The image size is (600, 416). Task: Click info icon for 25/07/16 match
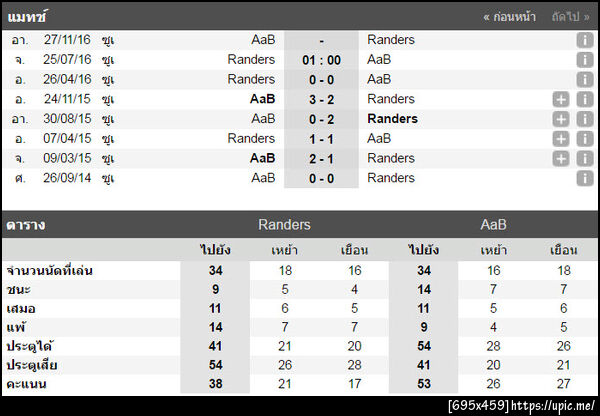coord(585,60)
